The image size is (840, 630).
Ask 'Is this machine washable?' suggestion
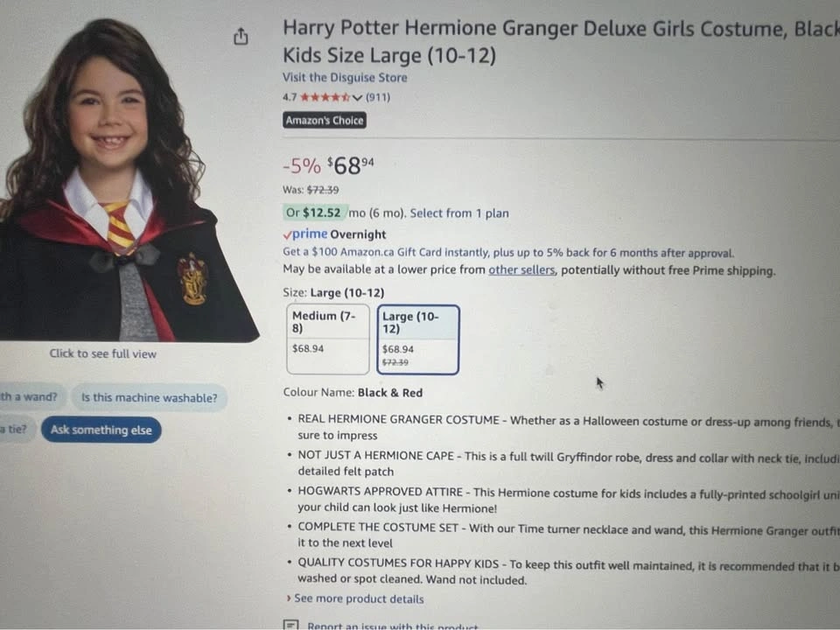[149, 397]
